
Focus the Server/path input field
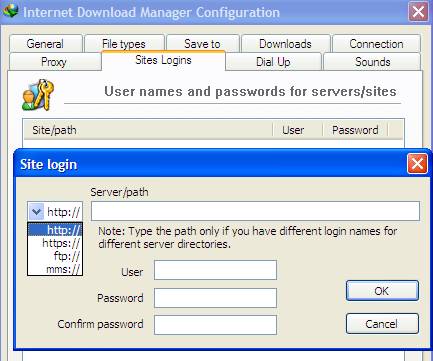point(255,211)
